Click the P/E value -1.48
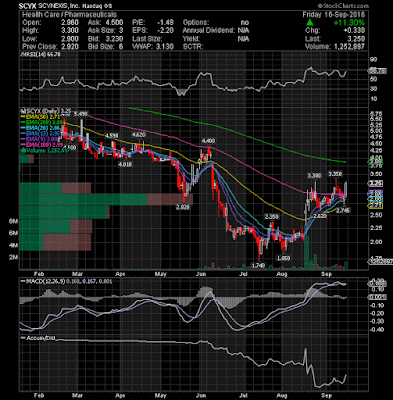Viewport: 393px width, 400px height. pyautogui.click(x=166, y=23)
